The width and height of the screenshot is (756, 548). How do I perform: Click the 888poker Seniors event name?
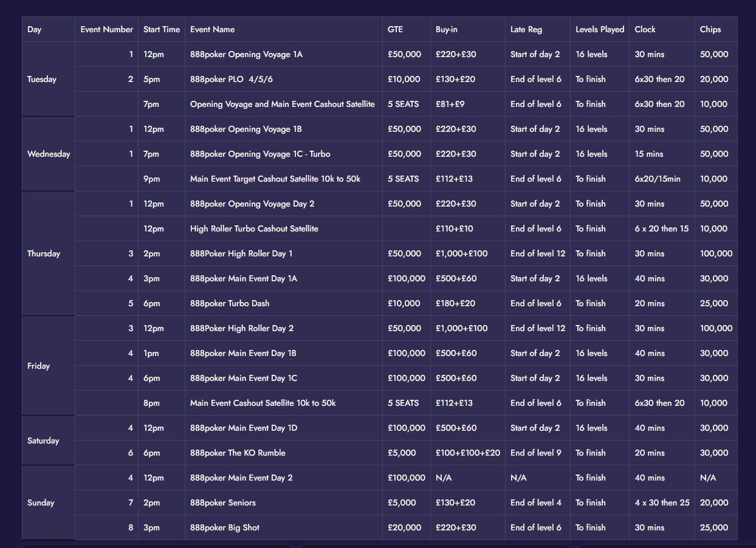pos(223,502)
